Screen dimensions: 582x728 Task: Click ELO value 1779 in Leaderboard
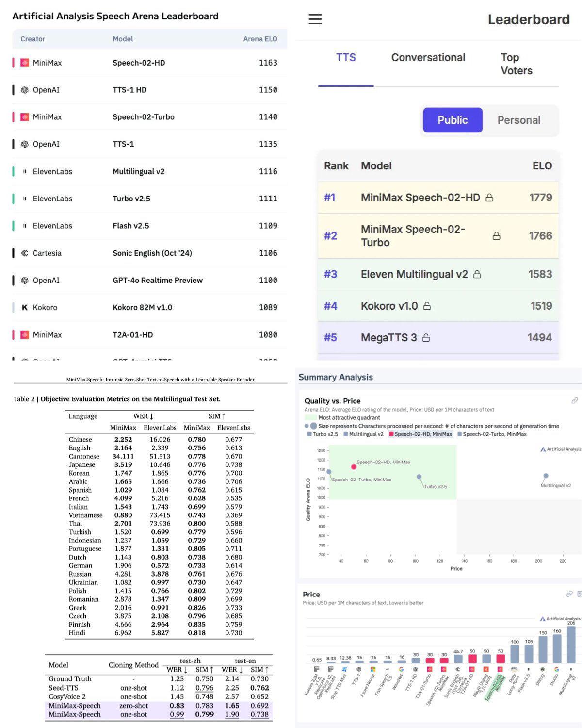pyautogui.click(x=541, y=198)
